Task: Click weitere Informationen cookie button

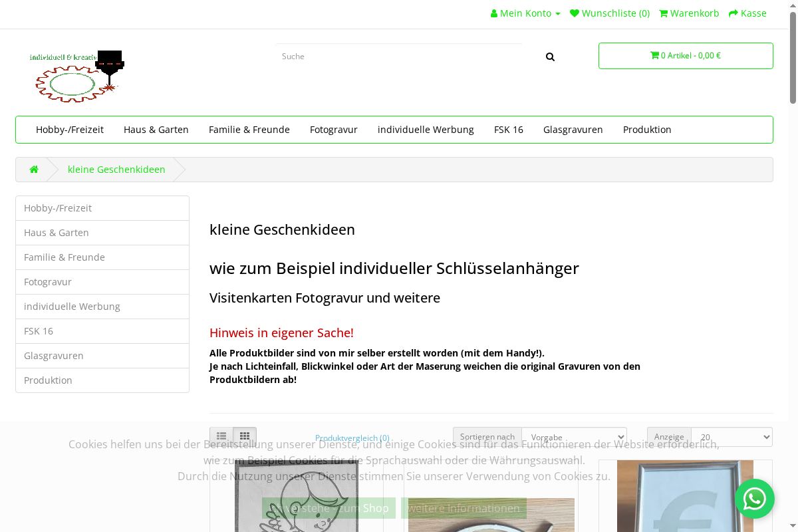Action: coord(464,508)
